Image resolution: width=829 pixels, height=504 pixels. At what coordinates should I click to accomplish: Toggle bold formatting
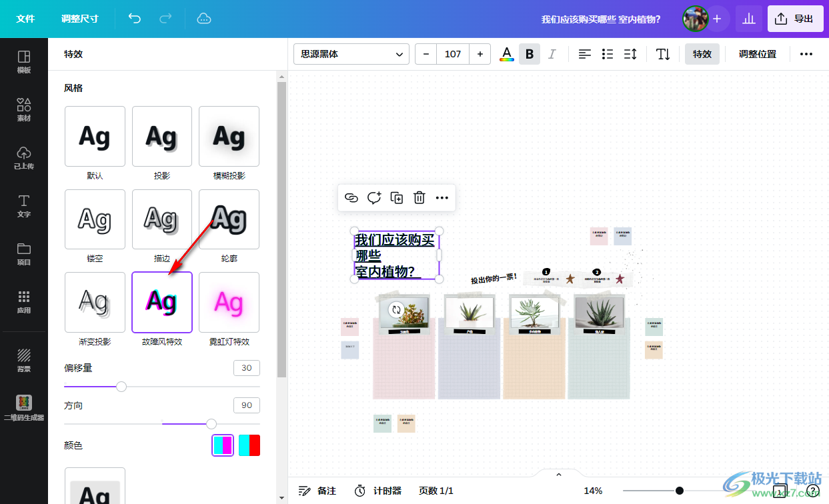tap(530, 54)
